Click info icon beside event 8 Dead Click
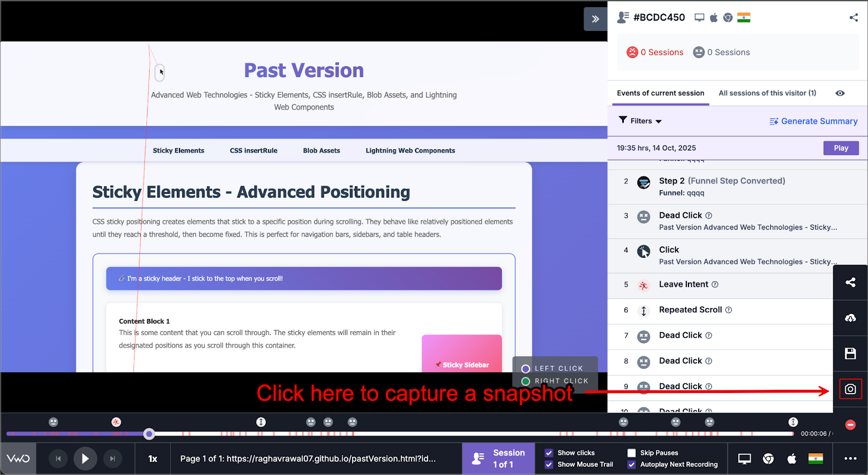Screen dimensions: 868x475 [x=709, y=361]
